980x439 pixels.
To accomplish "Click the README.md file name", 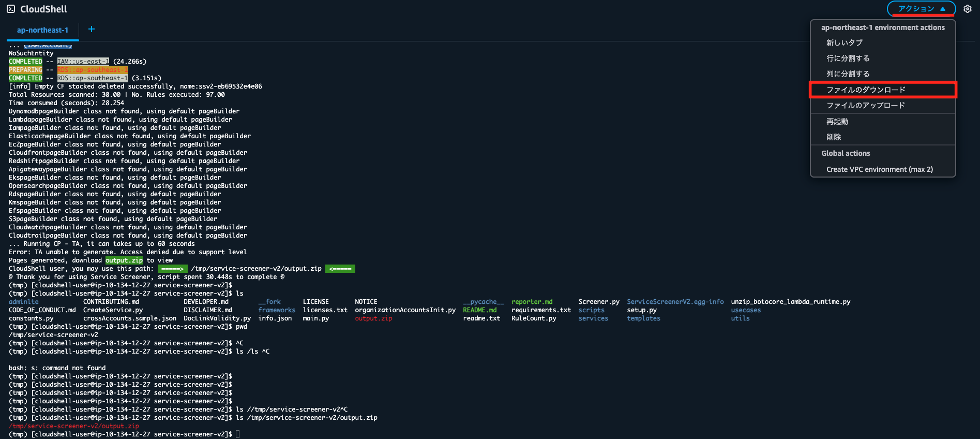I will (x=480, y=310).
